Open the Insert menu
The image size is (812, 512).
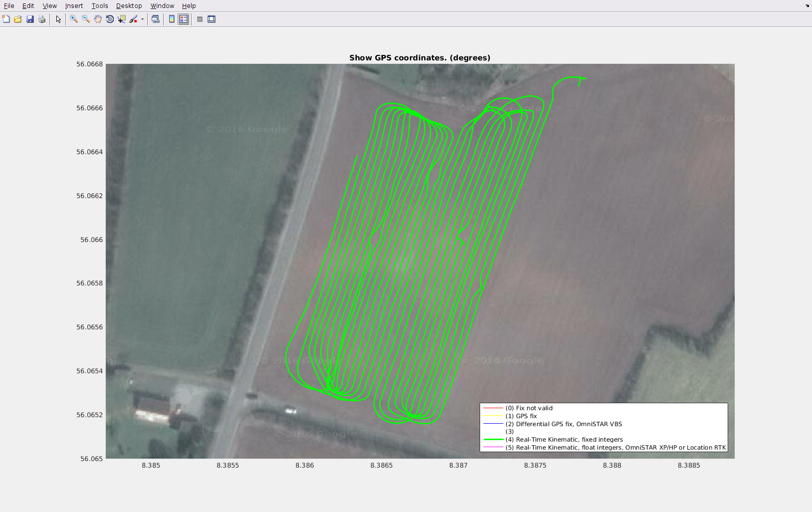(x=74, y=6)
